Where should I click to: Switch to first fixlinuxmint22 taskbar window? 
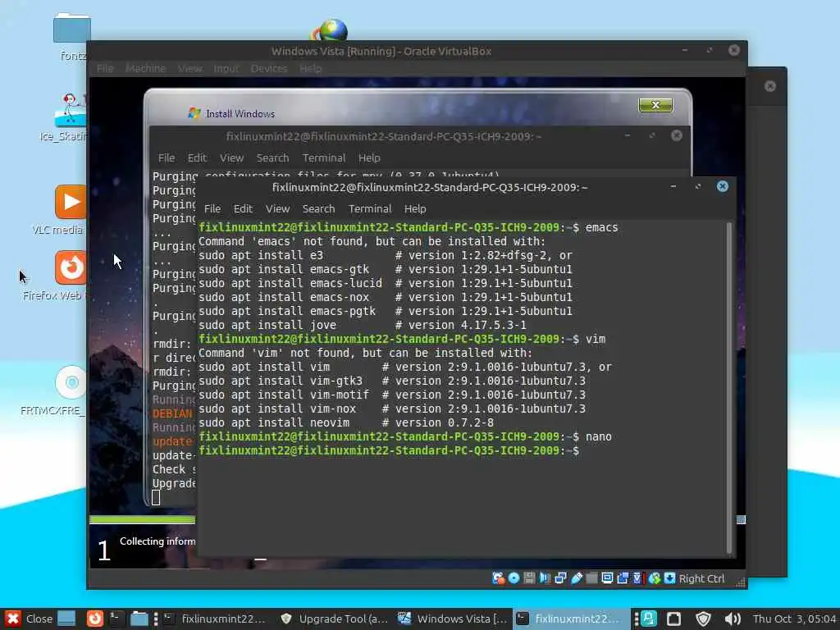pos(215,619)
